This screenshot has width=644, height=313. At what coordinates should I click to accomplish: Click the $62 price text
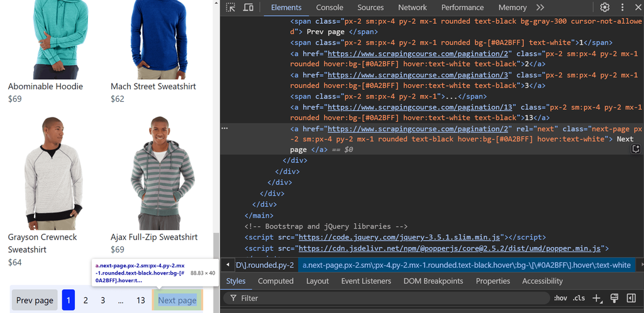tap(117, 99)
